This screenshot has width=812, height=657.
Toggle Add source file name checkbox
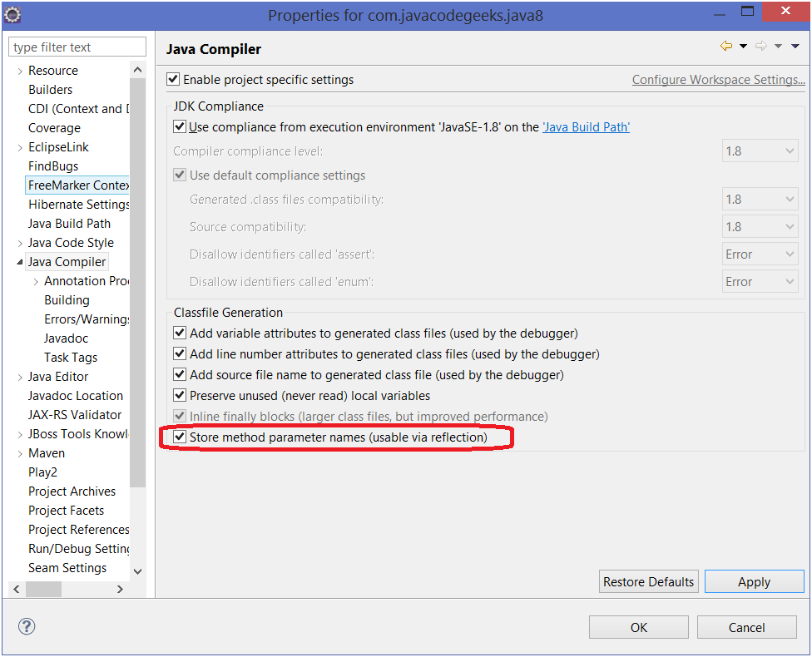pyautogui.click(x=180, y=373)
